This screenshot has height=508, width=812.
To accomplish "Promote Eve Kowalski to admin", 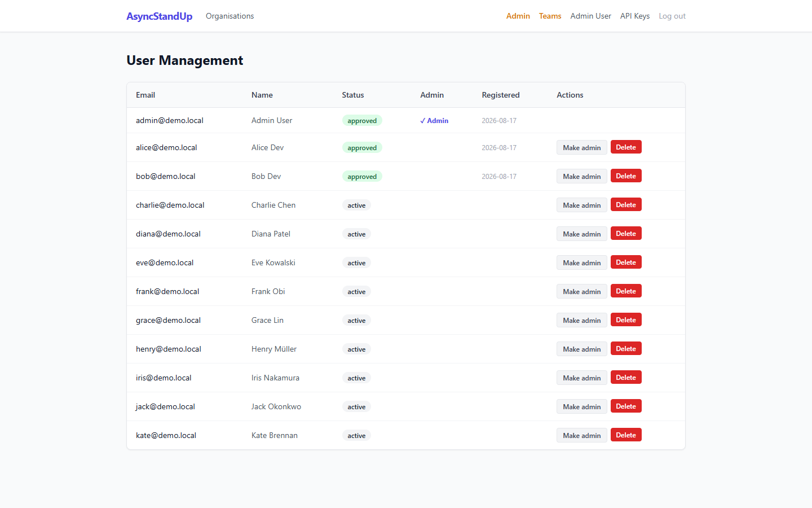I will click(581, 262).
